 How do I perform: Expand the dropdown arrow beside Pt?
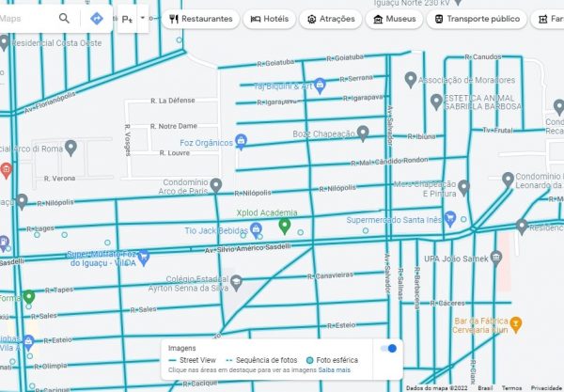143,18
